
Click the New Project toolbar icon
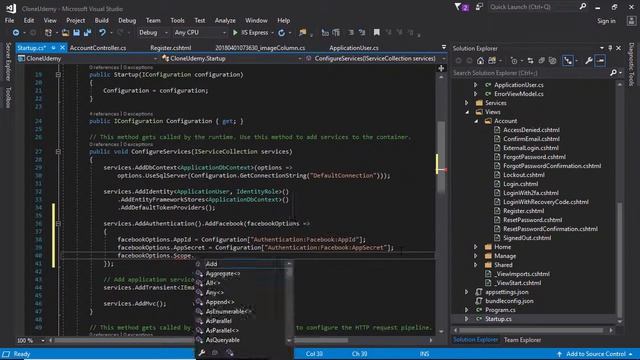[48, 33]
